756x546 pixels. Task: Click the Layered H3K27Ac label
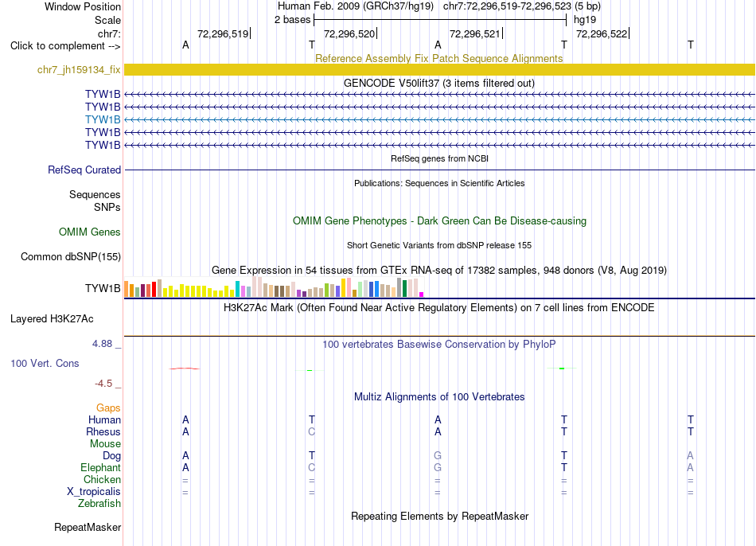tap(52, 319)
